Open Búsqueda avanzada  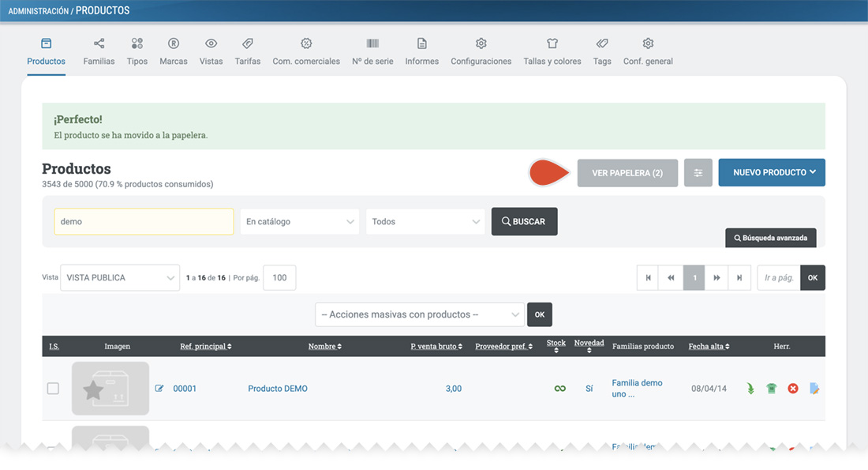[771, 238]
